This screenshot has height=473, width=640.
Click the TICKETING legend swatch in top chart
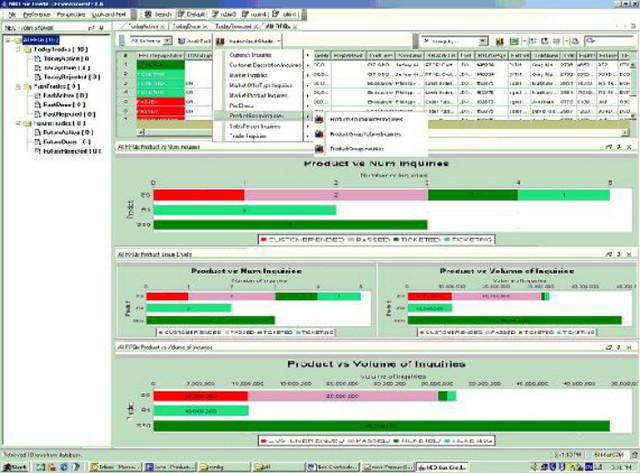(x=447, y=240)
